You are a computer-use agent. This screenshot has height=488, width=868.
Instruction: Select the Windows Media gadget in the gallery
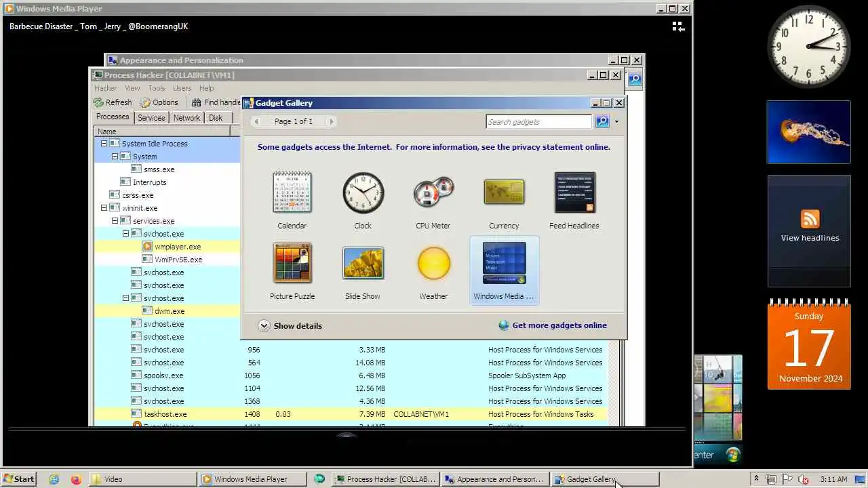(504, 270)
